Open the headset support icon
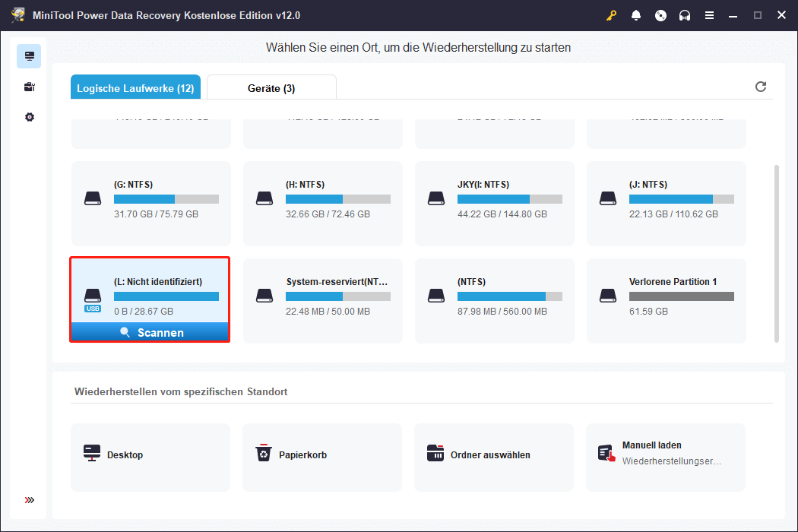The height and width of the screenshot is (532, 798). 685,15
